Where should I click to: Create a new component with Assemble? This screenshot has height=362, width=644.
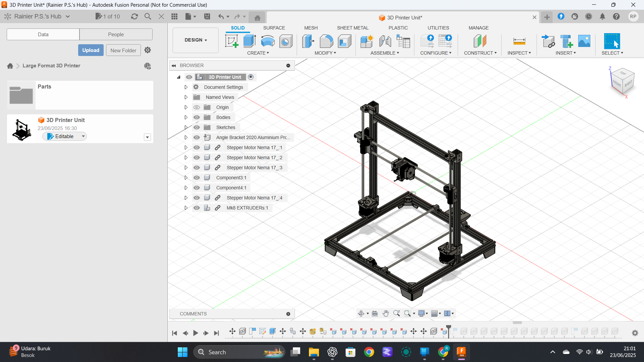[x=367, y=41]
